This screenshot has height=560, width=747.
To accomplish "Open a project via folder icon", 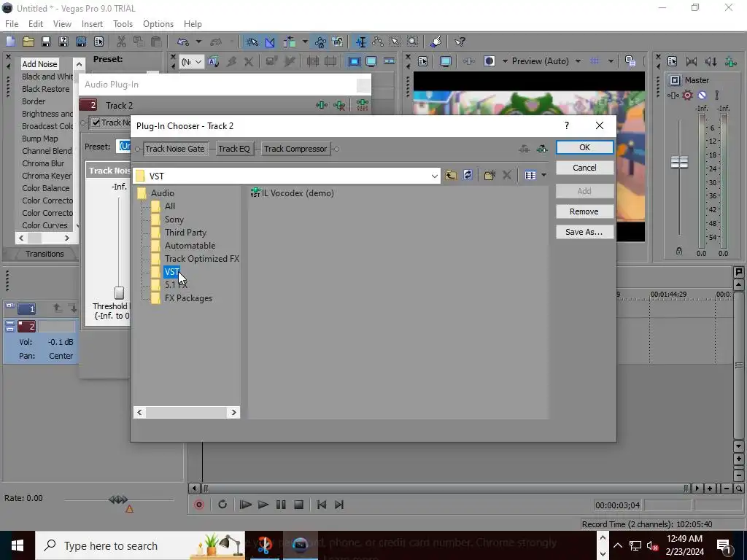I will click(28, 42).
